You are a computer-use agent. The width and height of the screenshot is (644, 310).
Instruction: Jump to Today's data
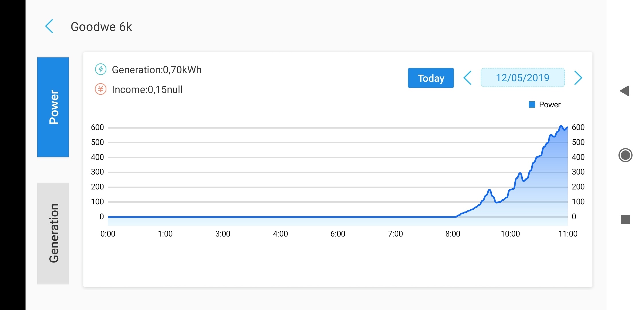431,78
